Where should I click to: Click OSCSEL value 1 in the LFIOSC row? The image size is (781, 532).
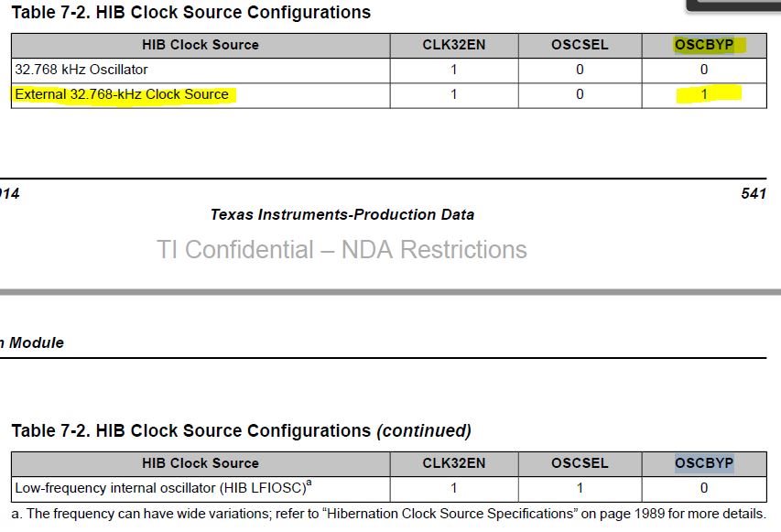[x=580, y=488]
